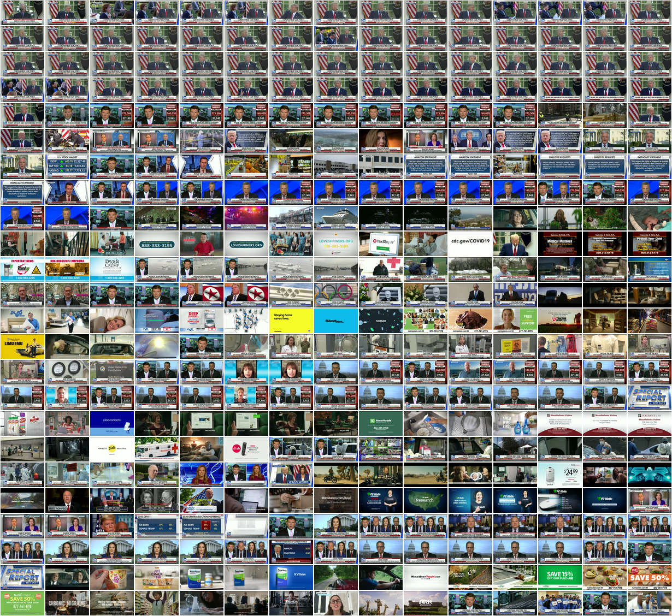Click the WeatherTech.com thumbnail

click(425, 577)
